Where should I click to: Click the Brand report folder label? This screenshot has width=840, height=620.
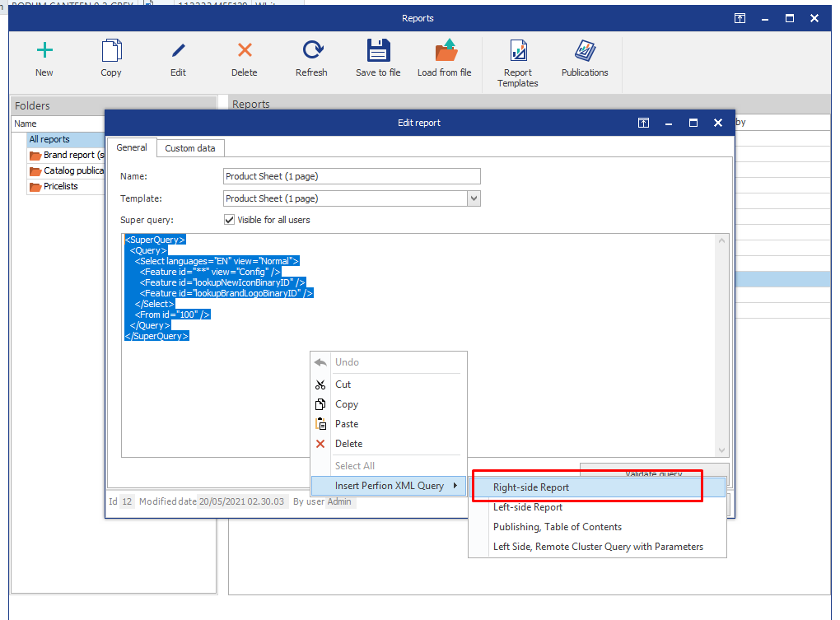point(74,156)
